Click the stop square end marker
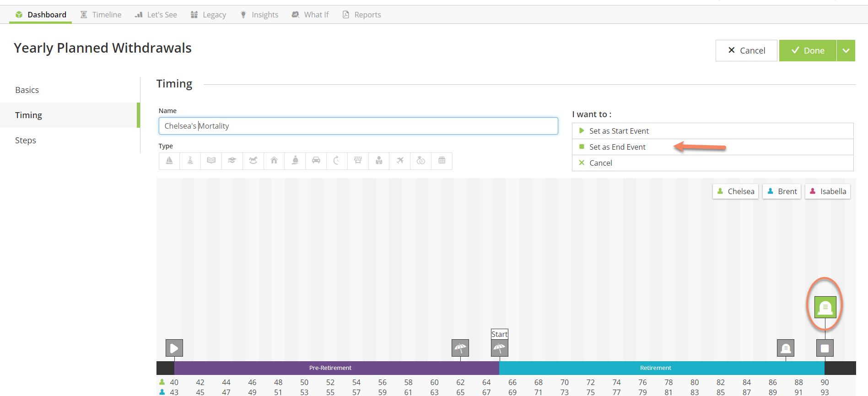The height and width of the screenshot is (396, 868). (825, 348)
